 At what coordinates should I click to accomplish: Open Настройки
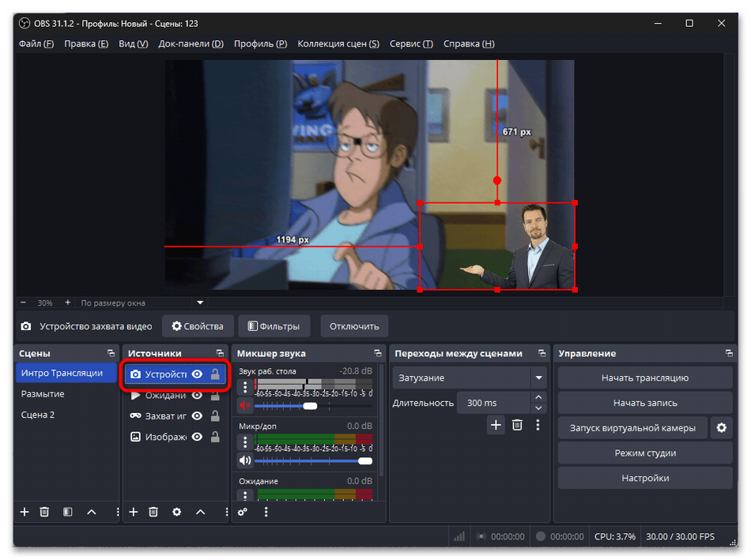644,478
